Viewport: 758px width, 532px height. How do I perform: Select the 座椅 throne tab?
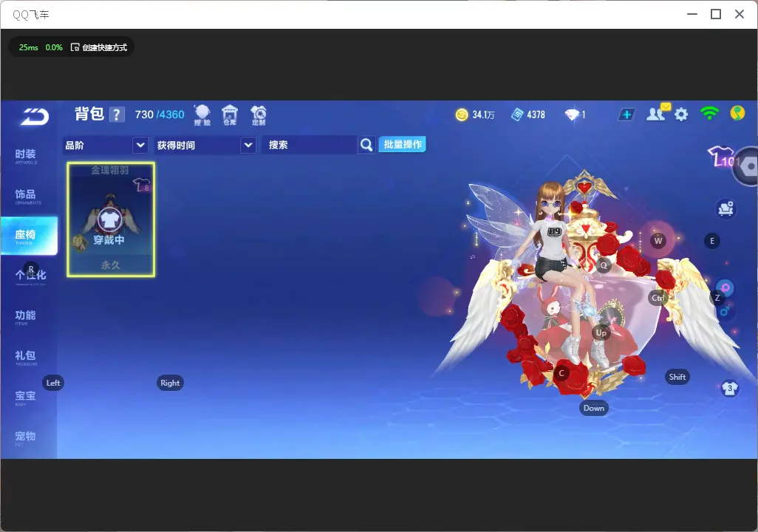click(29, 236)
